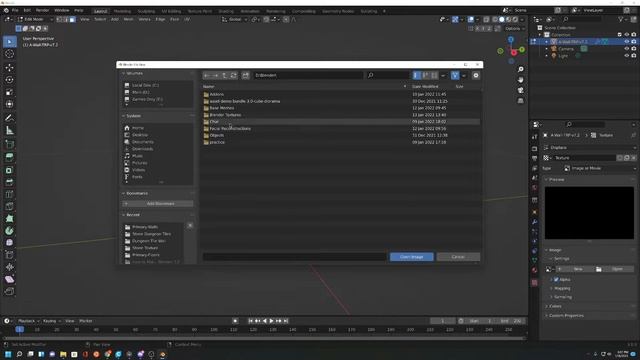
Task: Open the Edit Mode dropdown
Action: (35, 19)
